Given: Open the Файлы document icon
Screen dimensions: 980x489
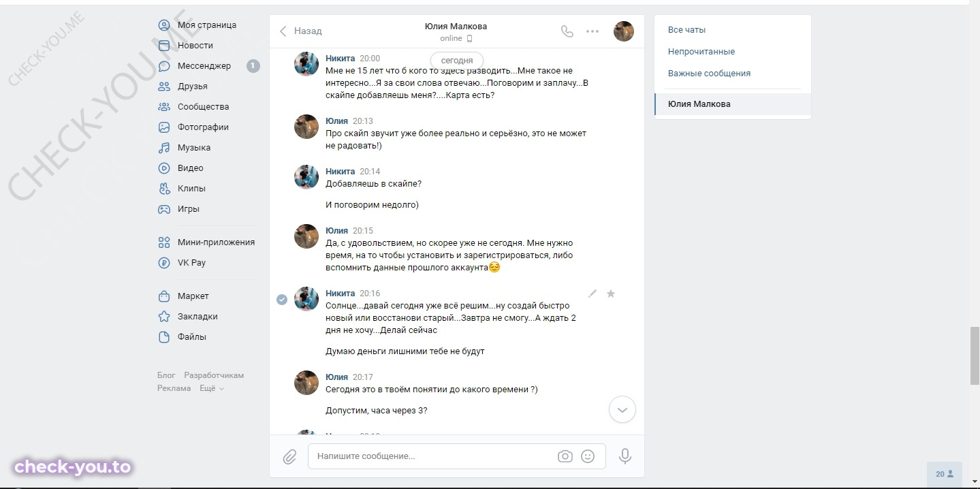Looking at the screenshot, I should (x=164, y=337).
